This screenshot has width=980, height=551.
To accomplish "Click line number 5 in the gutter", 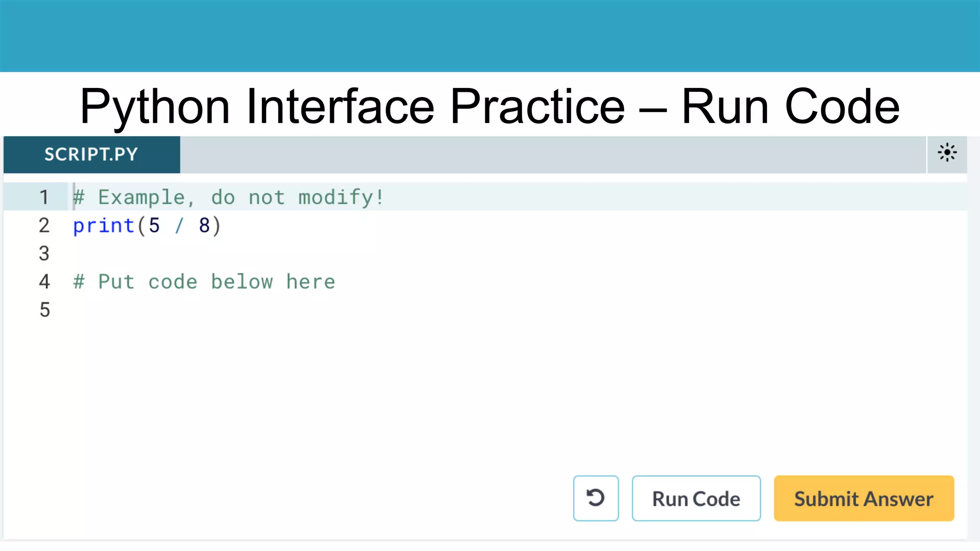I will [x=44, y=310].
